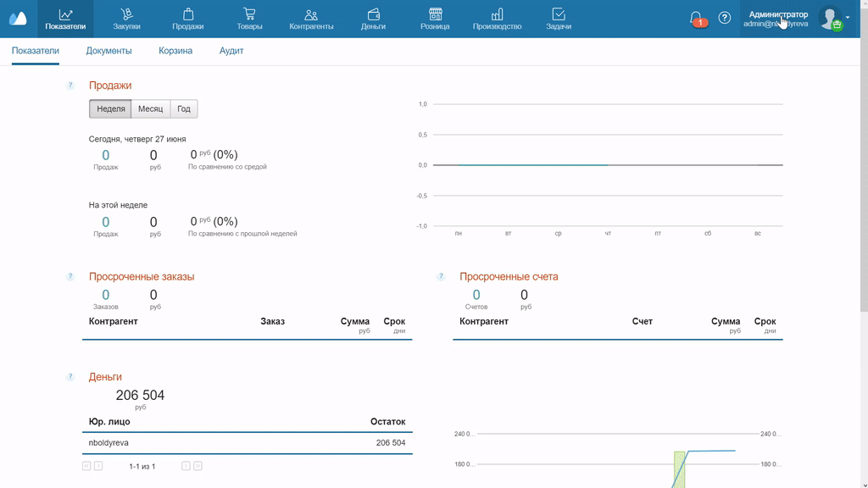Go to the Товары cart icon
The image size is (868, 488).
[249, 19]
